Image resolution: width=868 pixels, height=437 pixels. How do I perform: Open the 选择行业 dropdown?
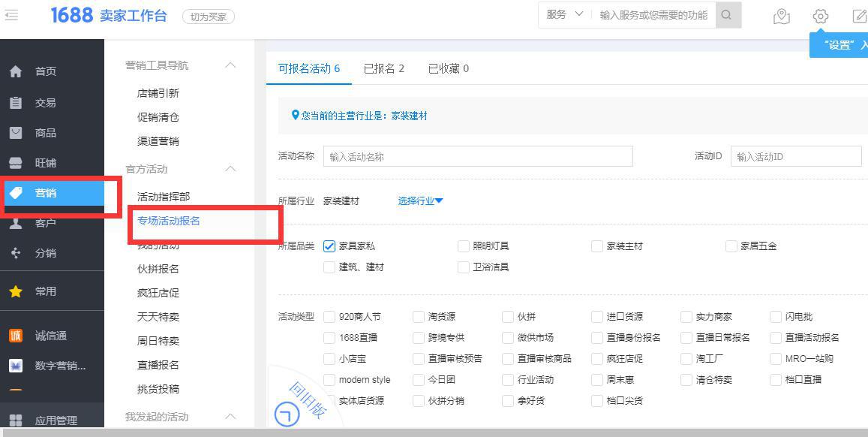[x=418, y=200]
